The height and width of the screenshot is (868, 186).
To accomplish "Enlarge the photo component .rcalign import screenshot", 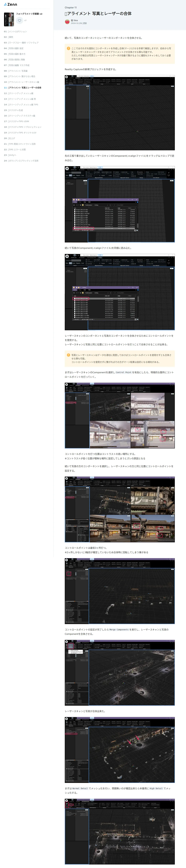I will click(120, 292).
